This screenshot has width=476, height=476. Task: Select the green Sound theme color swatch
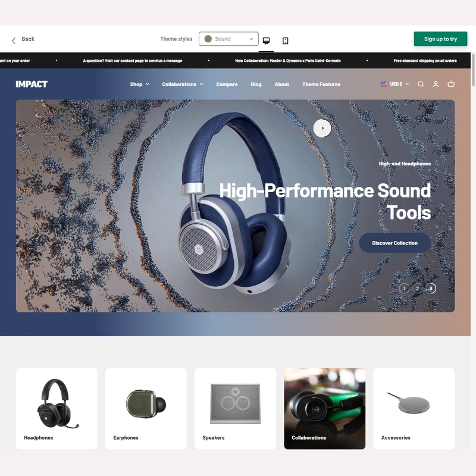click(208, 39)
